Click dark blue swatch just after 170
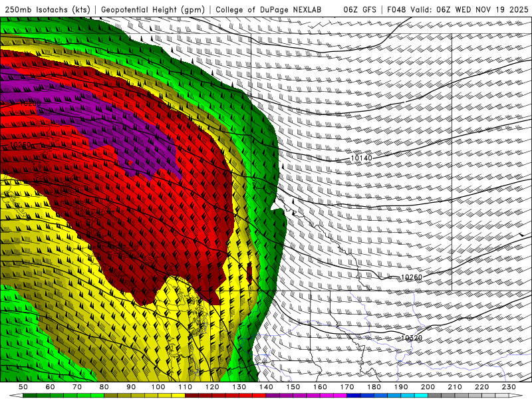Screen dimensions: 532x399 pos(354,396)
